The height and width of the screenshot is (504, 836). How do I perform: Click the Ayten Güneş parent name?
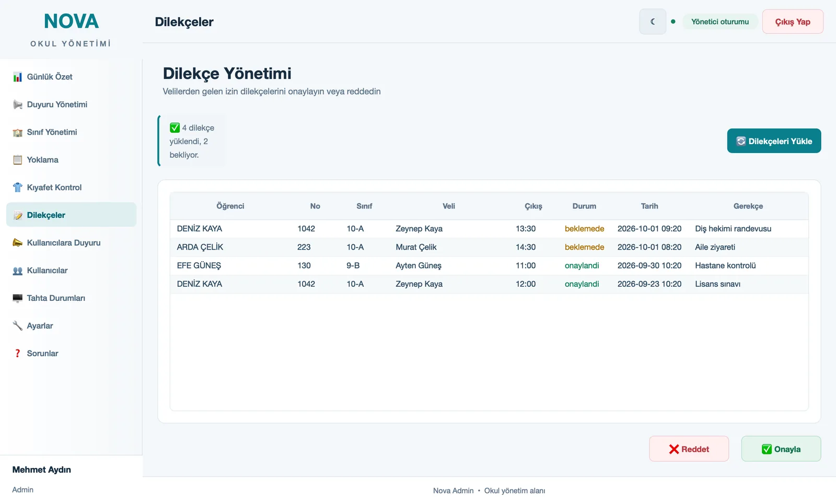pos(419,265)
